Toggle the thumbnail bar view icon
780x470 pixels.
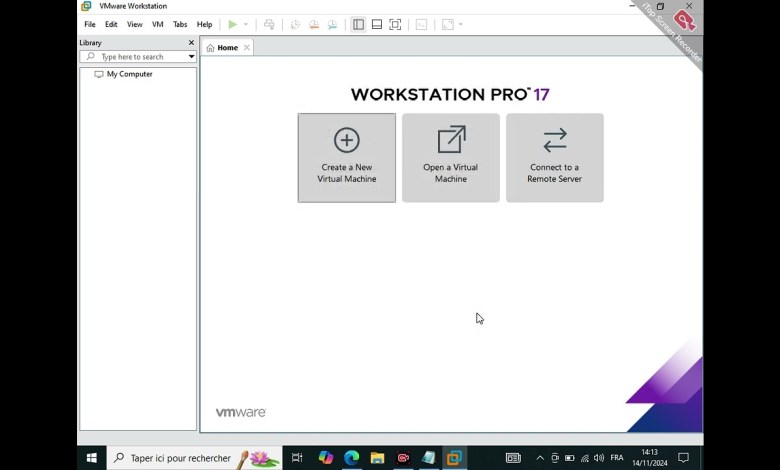(x=376, y=25)
